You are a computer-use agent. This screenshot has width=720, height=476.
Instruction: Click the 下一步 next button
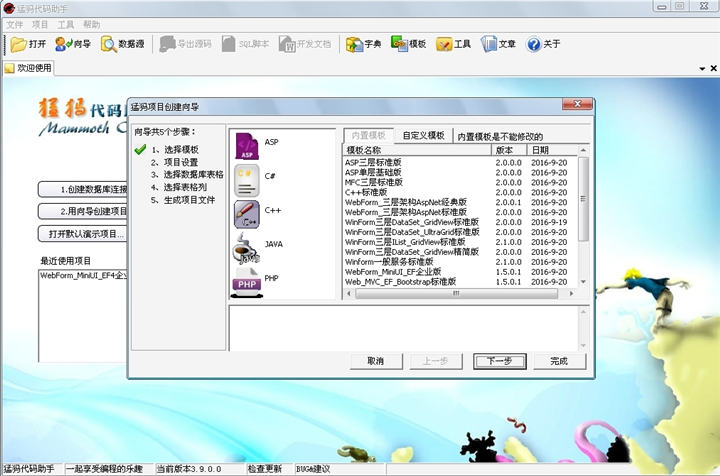[493, 361]
